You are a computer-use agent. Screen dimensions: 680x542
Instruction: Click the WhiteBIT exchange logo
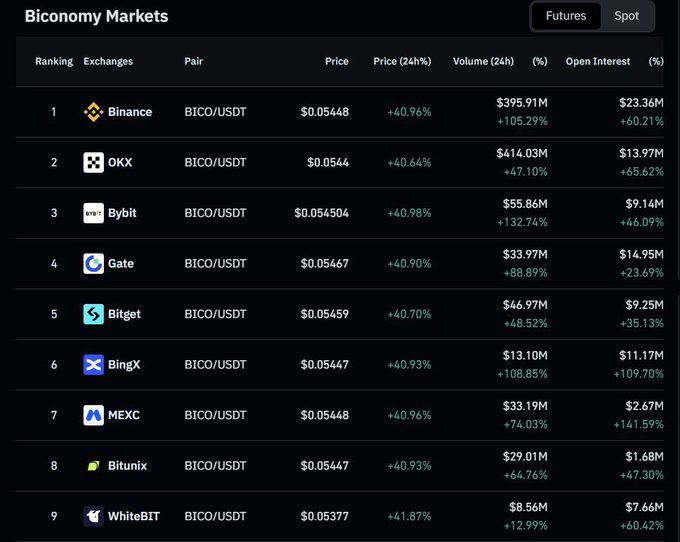click(93, 516)
